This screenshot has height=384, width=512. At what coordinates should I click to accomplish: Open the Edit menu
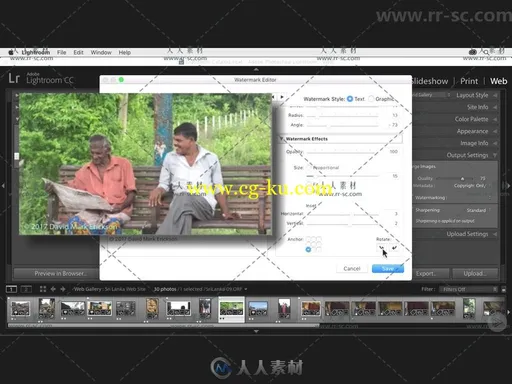click(x=78, y=52)
